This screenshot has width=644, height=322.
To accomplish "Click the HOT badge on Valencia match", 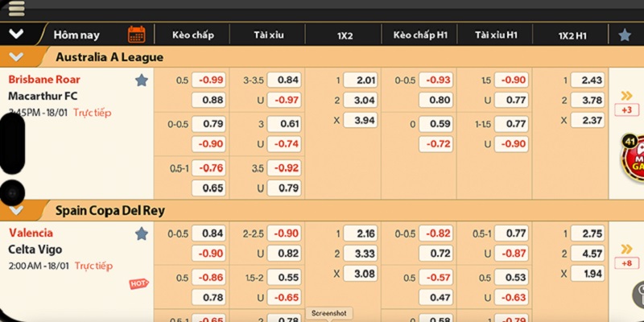I will pyautogui.click(x=138, y=284).
